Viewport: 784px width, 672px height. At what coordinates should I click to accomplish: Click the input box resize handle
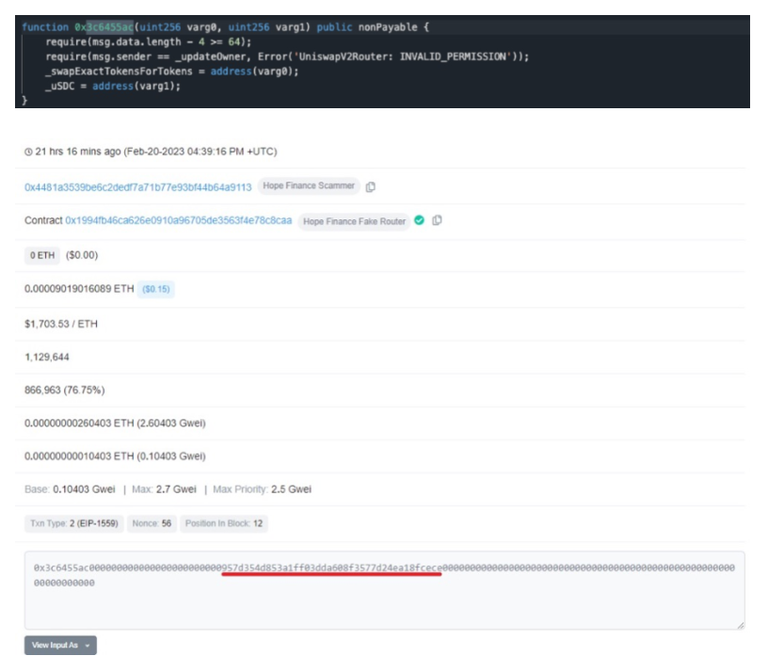[741, 626]
